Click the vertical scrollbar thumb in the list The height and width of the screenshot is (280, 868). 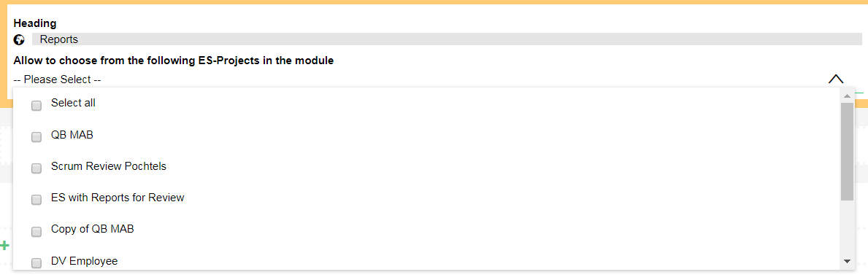[847, 151]
